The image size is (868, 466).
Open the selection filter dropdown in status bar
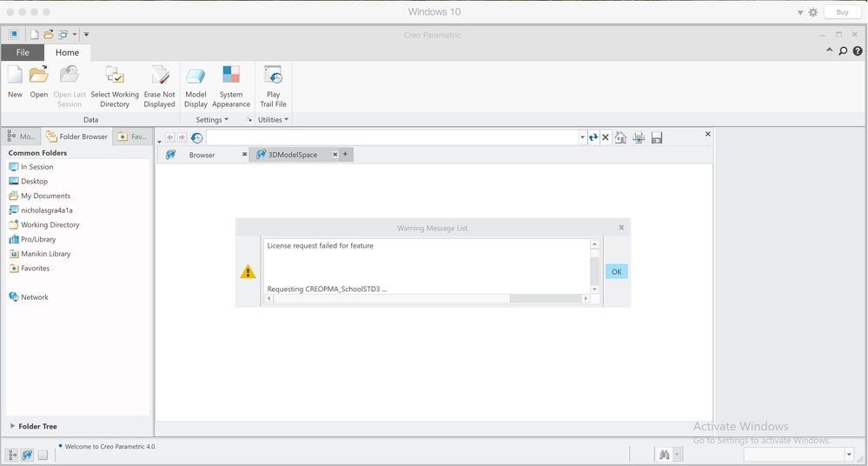tap(849, 455)
